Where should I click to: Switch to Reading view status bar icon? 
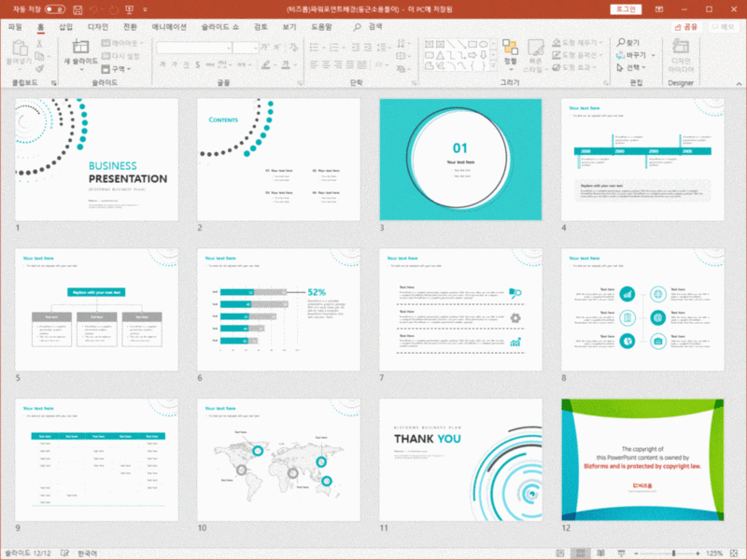(x=601, y=553)
